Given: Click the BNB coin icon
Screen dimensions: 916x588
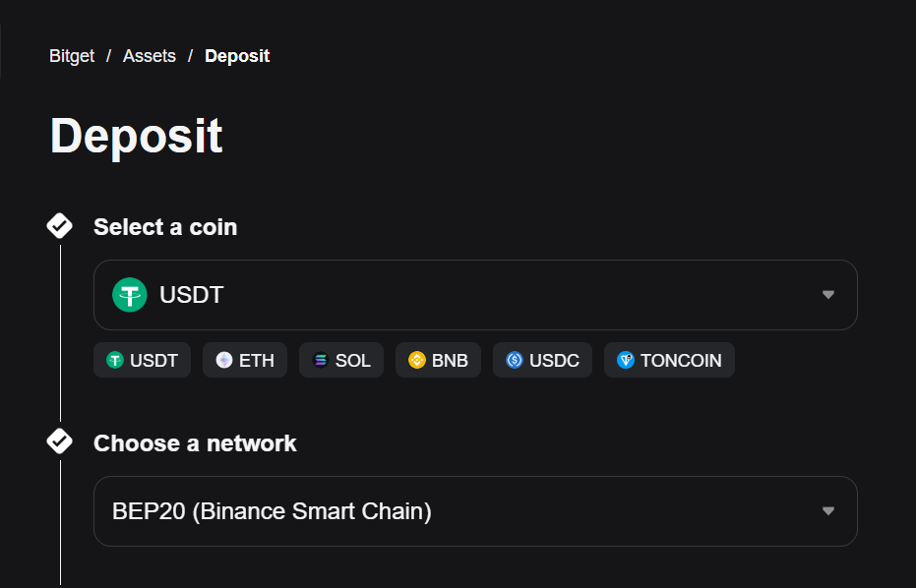Looking at the screenshot, I should point(417,360).
